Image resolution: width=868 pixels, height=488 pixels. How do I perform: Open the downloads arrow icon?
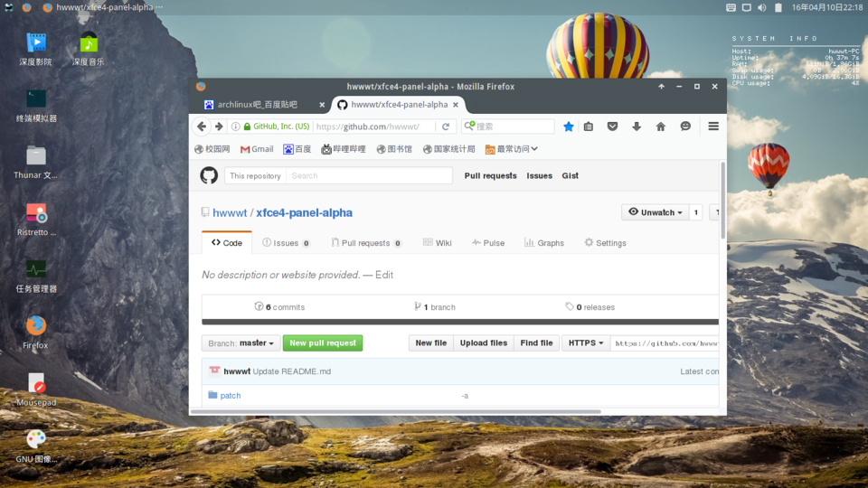(637, 127)
